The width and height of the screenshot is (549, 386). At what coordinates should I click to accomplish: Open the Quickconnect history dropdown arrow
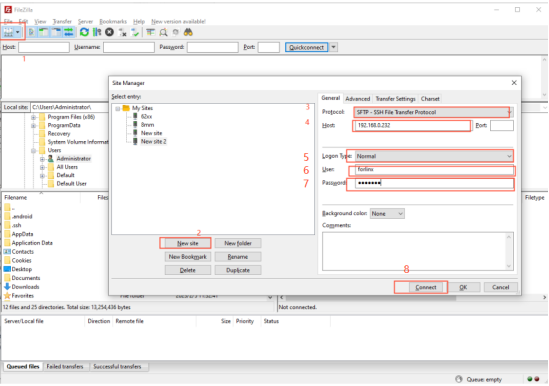click(334, 47)
